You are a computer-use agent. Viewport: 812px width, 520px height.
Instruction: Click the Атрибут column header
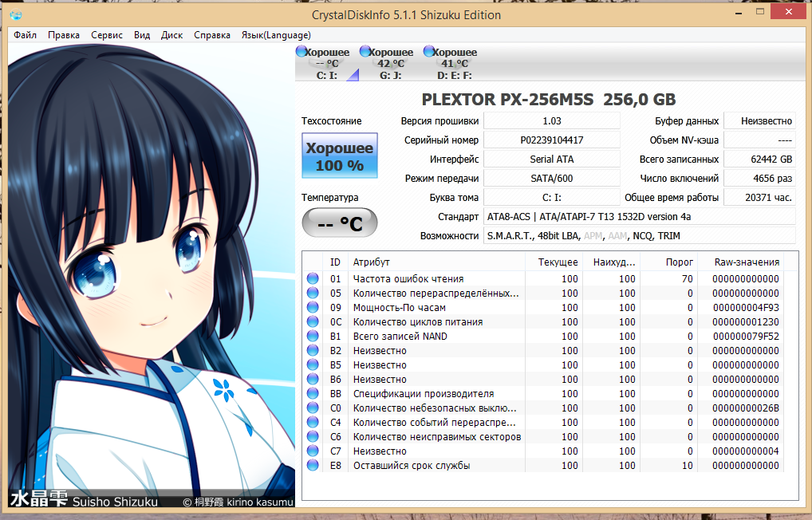click(436, 262)
